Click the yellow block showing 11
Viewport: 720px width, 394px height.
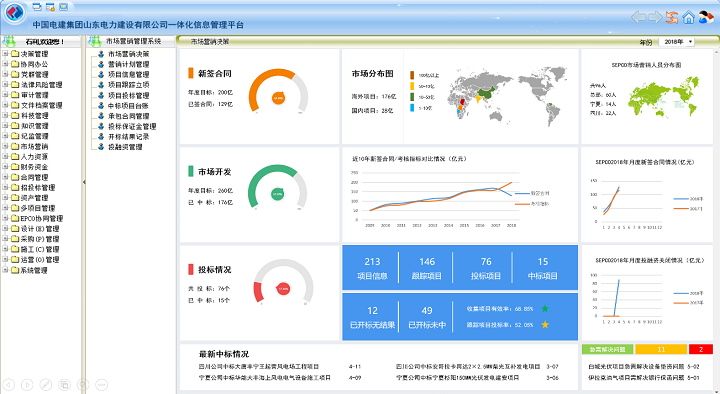pos(661,349)
